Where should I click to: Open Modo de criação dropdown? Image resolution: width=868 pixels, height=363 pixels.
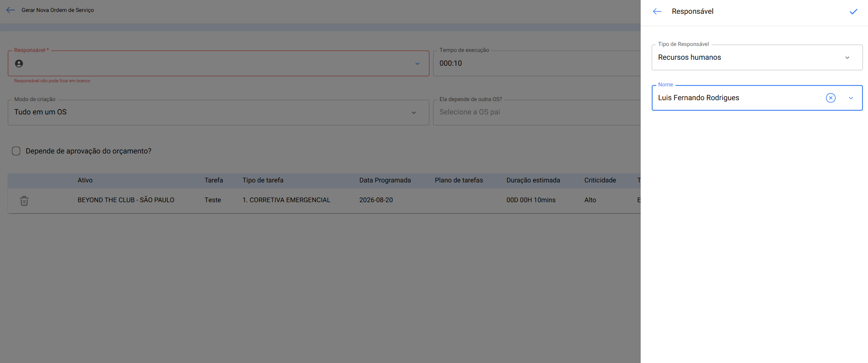pos(218,113)
